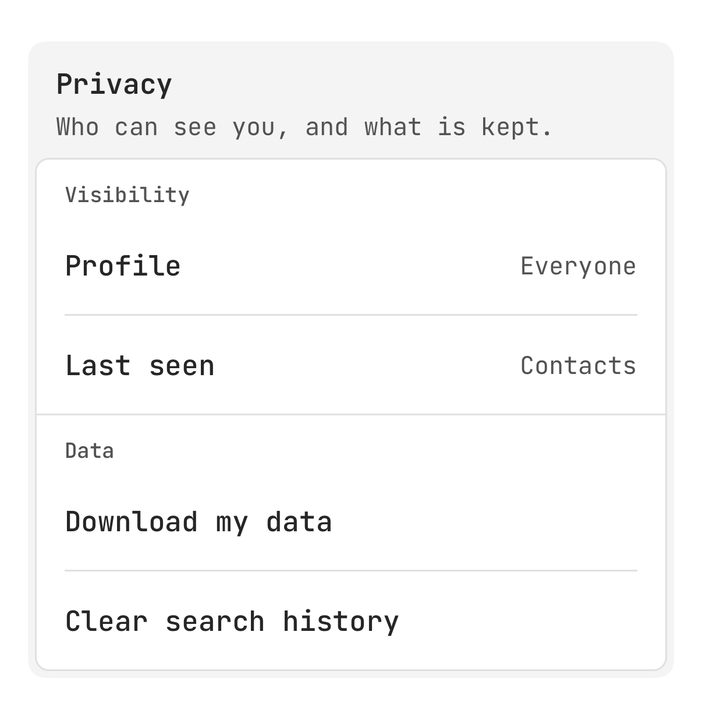Click the Data section label
The image size is (702, 720).
coord(90,451)
